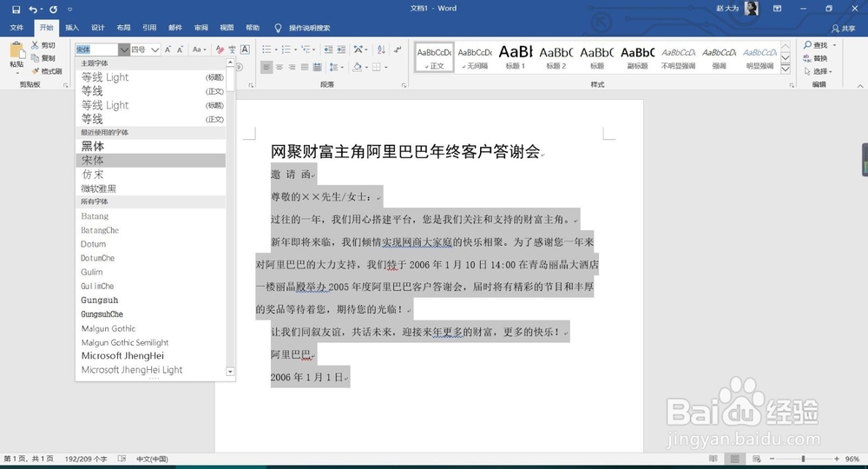
Task: Open the ribbon display options icon
Action: tap(777, 9)
